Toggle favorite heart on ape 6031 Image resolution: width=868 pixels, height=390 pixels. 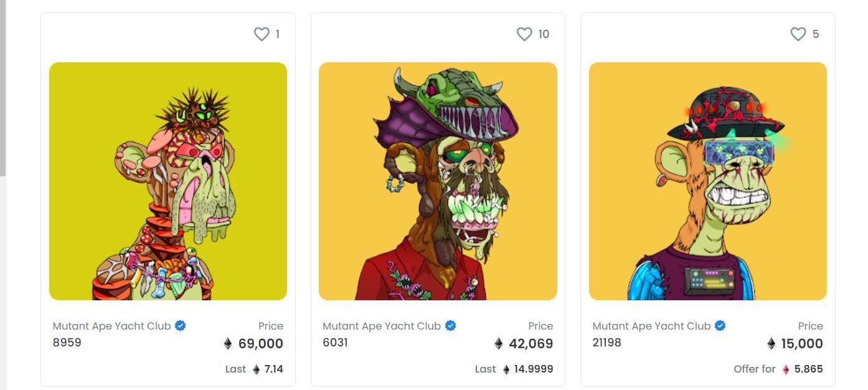(525, 34)
